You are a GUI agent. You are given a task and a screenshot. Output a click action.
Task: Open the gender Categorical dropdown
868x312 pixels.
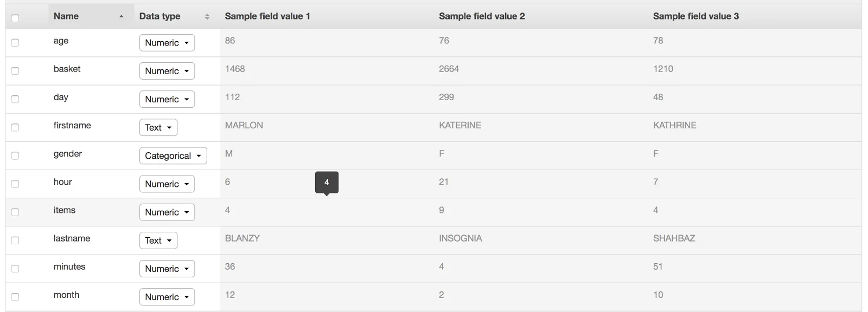coord(173,155)
